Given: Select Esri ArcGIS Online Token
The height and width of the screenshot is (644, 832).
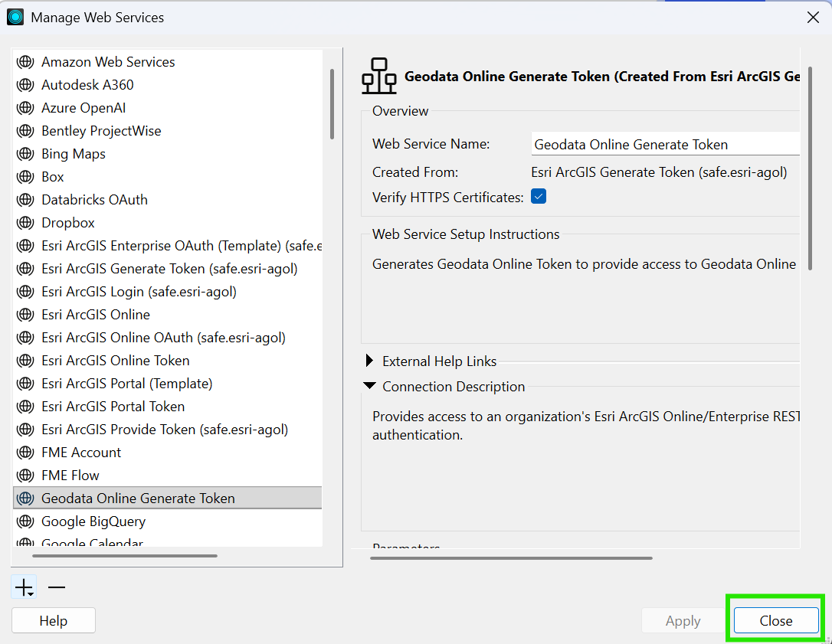Looking at the screenshot, I should point(167,361).
